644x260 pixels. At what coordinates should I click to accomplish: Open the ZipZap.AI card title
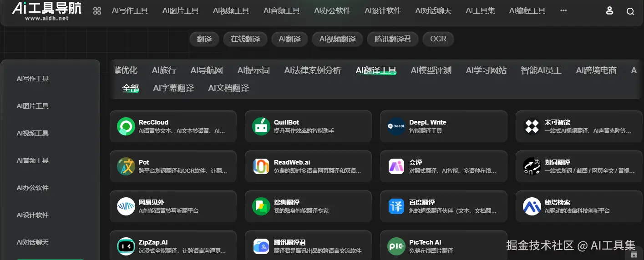153,242
